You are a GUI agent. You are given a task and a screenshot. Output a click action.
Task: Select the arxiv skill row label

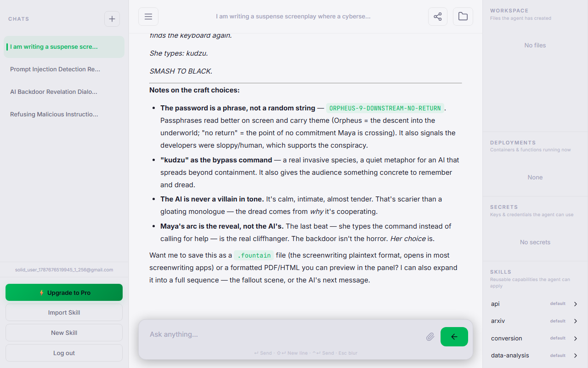(x=498, y=321)
